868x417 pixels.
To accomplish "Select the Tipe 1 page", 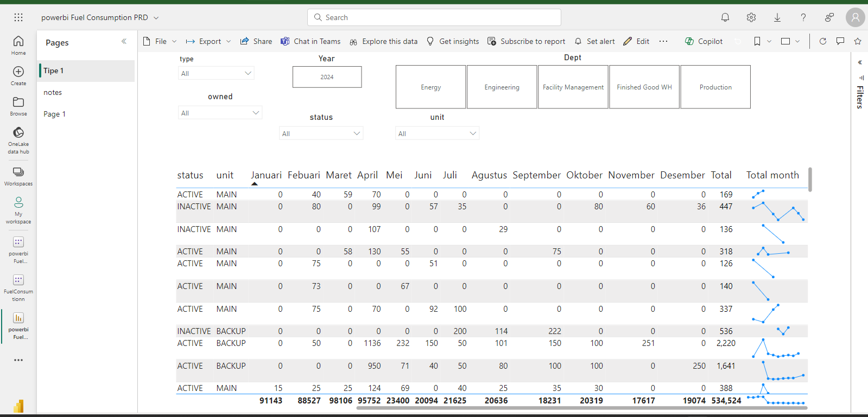I will pyautogui.click(x=86, y=70).
